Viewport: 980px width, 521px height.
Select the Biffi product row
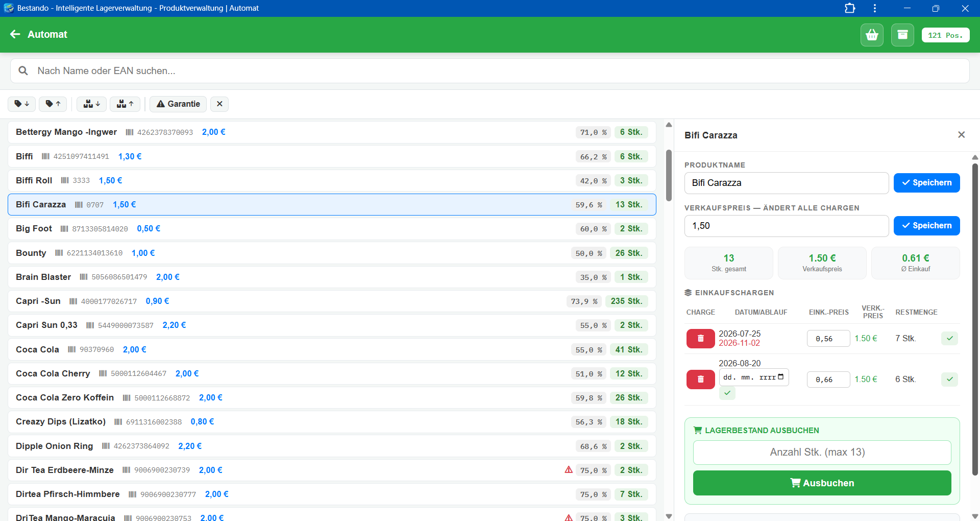[x=332, y=156]
